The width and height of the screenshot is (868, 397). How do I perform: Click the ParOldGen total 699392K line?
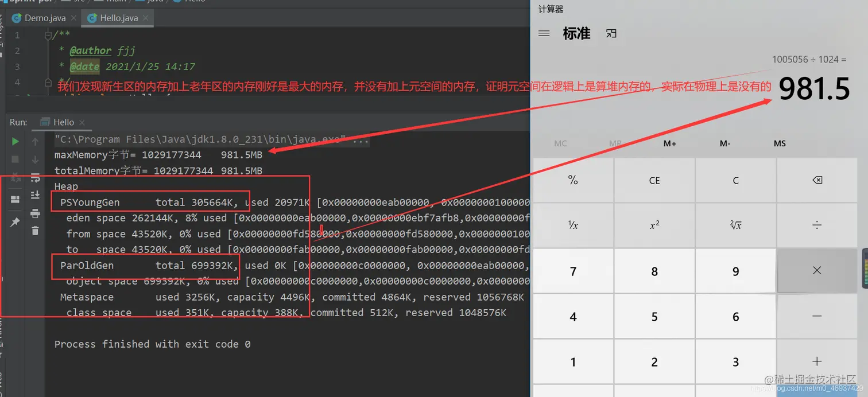tap(295, 265)
